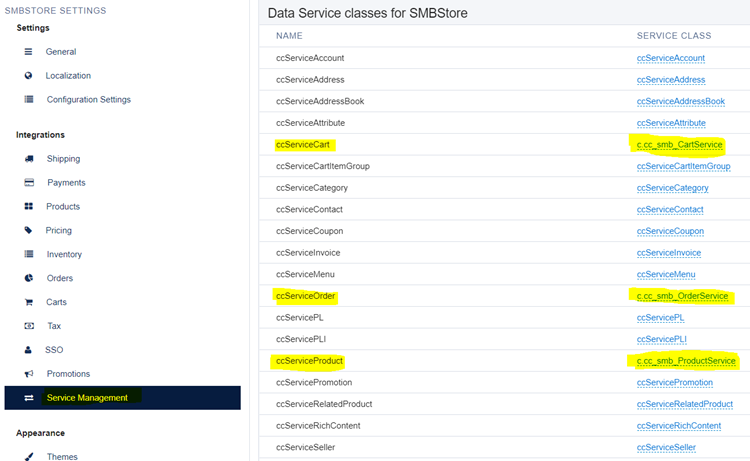Click the ccServiceRichContent service class link

pyautogui.click(x=679, y=426)
